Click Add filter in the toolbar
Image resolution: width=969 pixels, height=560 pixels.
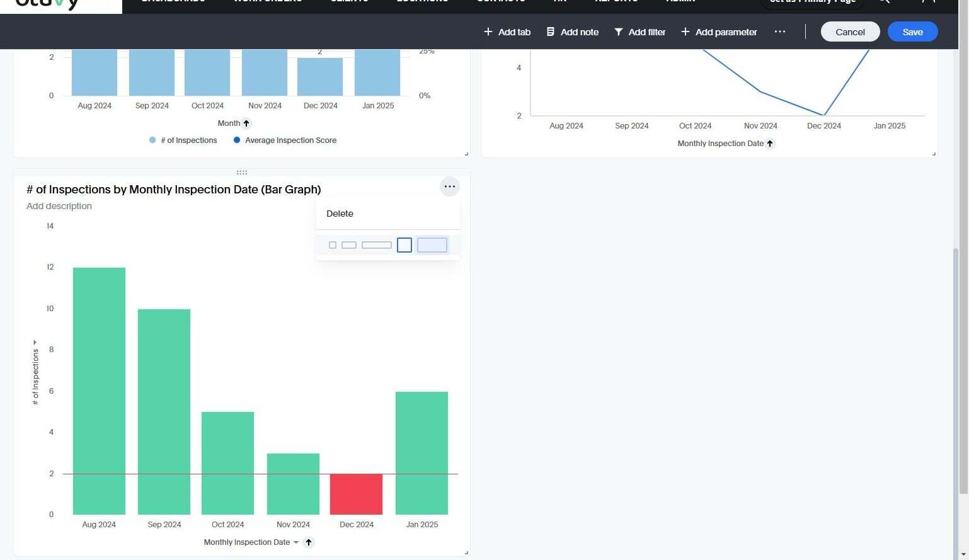click(x=639, y=31)
